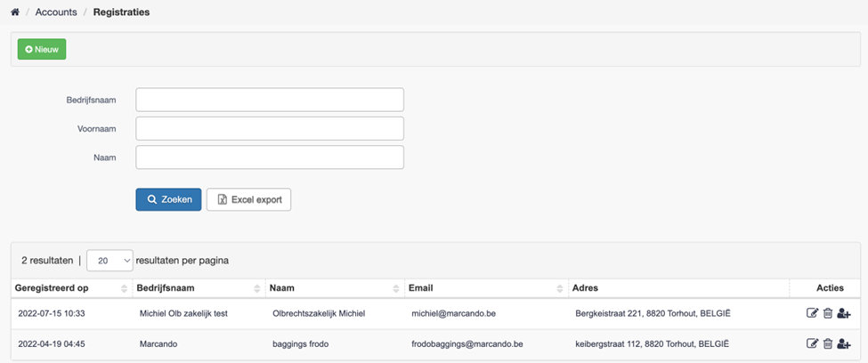Select the email frodobaggings@marcando.be

point(467,344)
